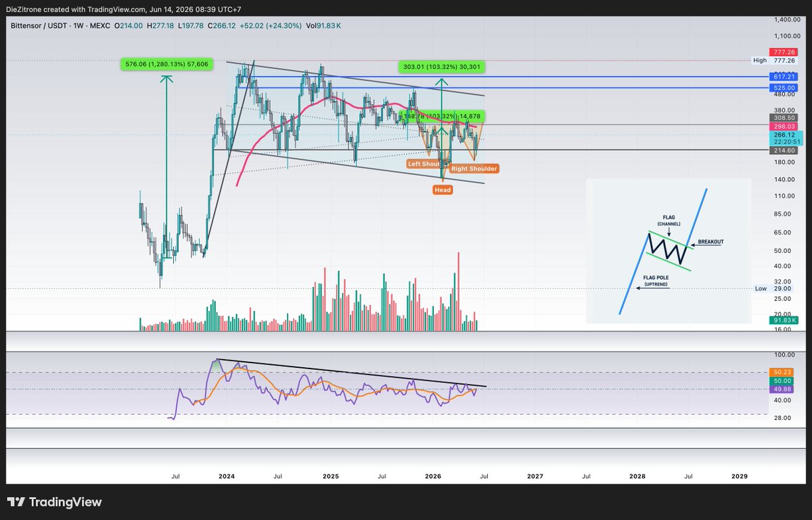Click the High 777.26 axis label
The height and width of the screenshot is (520, 812).
point(775,60)
